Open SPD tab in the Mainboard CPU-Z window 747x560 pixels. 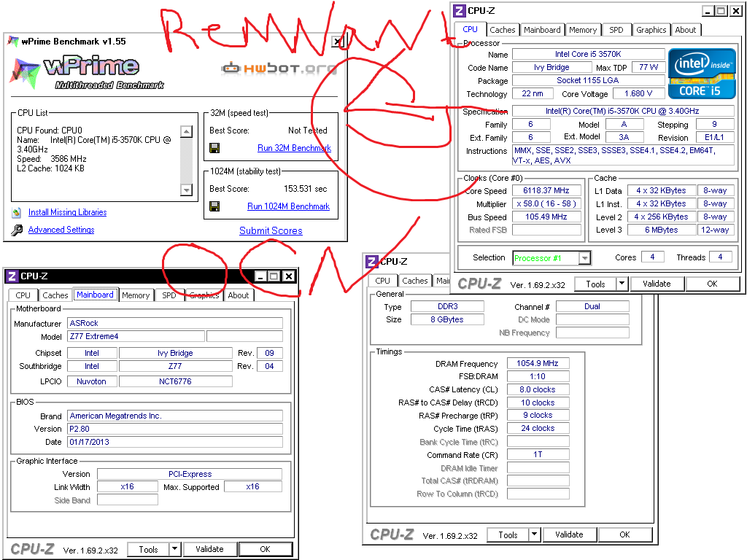coord(169,295)
